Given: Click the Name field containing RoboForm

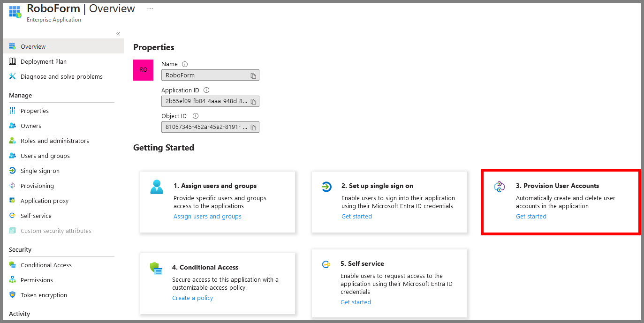Looking at the screenshot, I should pyautogui.click(x=210, y=75).
